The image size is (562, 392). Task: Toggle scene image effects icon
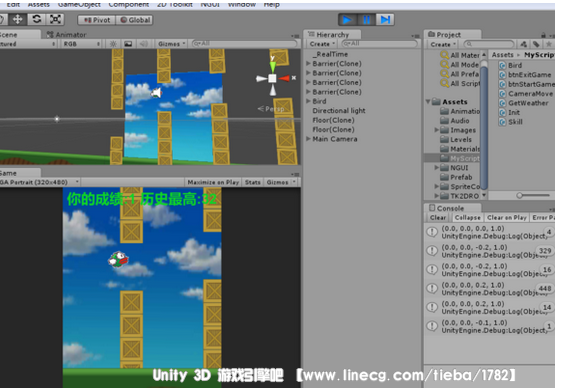point(128,44)
